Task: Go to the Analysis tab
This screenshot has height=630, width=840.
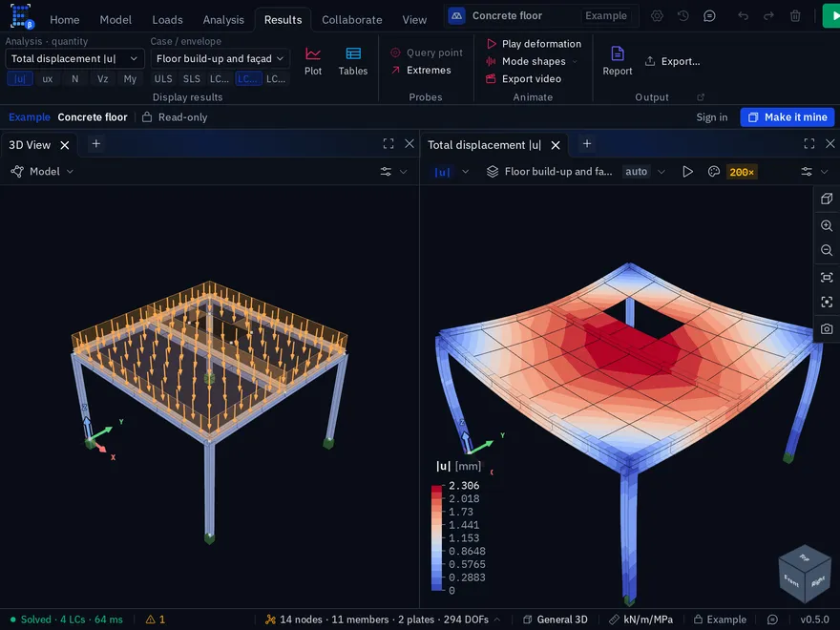Action: tap(223, 20)
